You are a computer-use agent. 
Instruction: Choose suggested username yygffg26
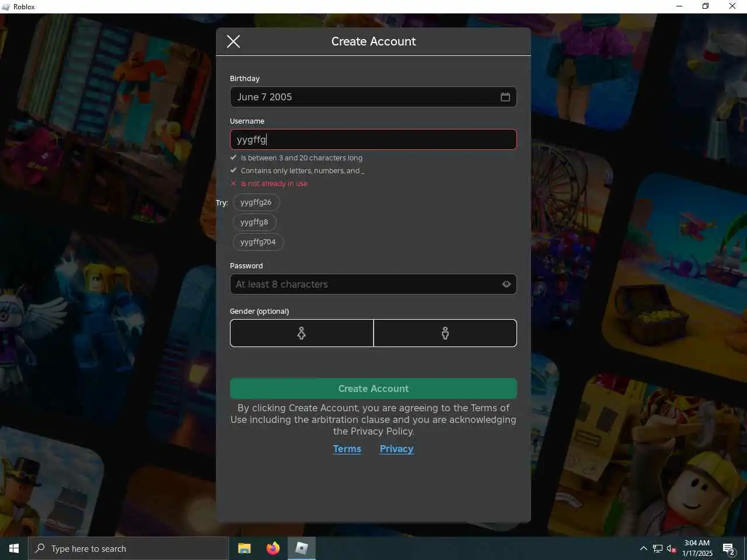[x=256, y=202]
